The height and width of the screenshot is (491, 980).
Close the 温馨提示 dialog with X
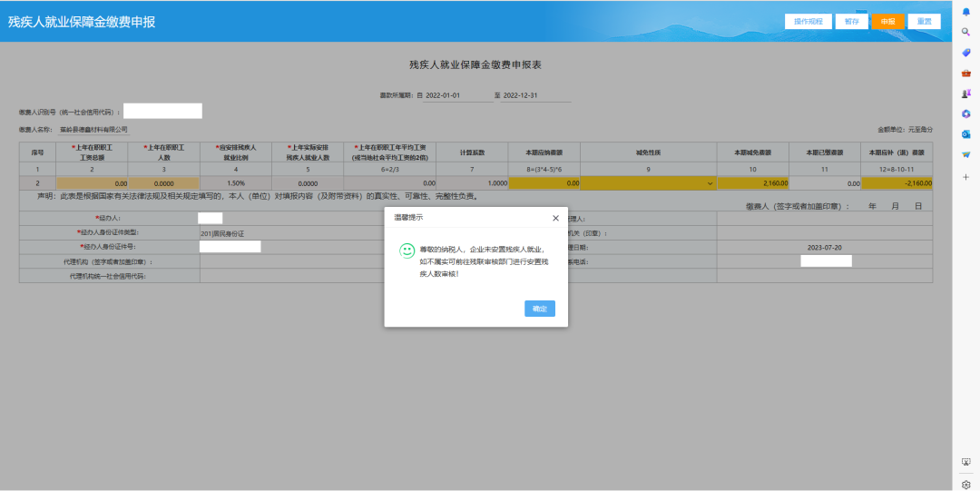[555, 218]
